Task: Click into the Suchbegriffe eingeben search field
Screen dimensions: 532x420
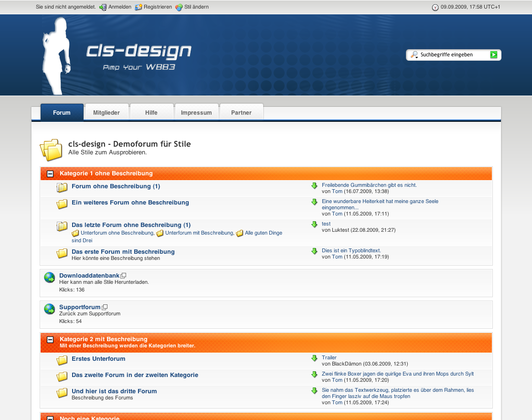Action: tap(453, 55)
